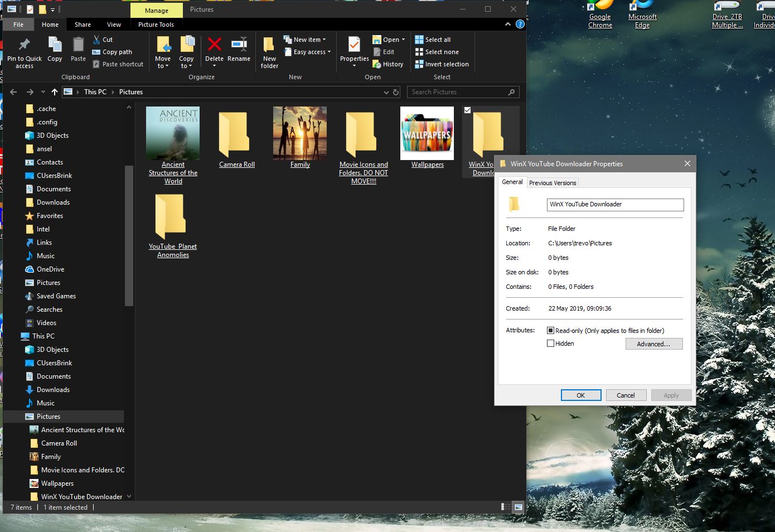This screenshot has width=775, height=532.
Task: Toggle Read-only attribute checkbox
Action: point(550,331)
